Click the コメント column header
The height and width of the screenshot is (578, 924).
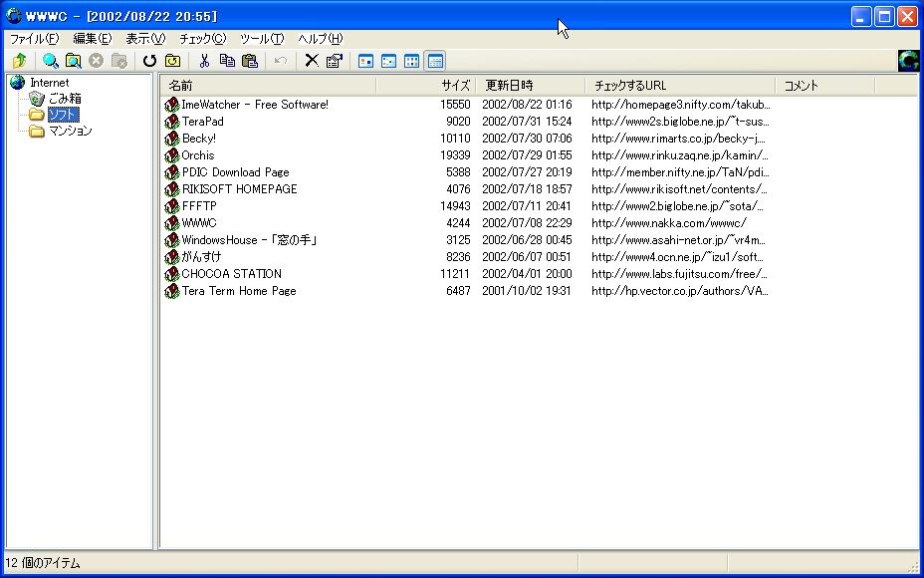tap(825, 86)
